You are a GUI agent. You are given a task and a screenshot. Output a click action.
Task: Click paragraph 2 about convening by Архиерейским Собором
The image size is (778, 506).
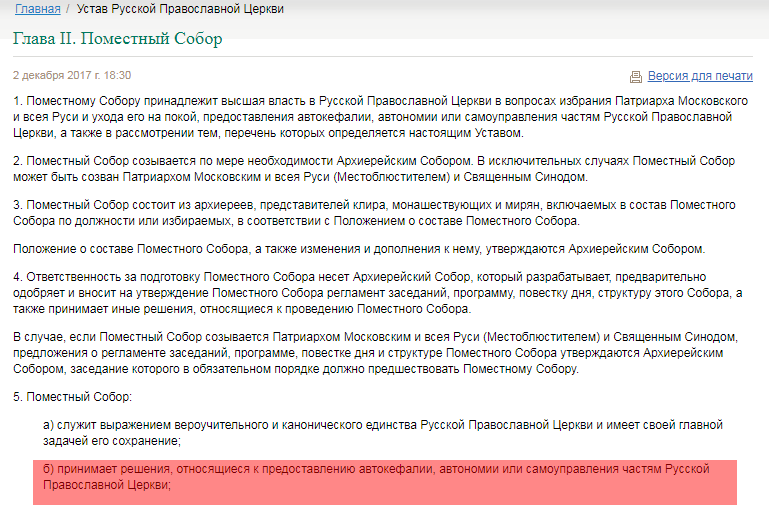pyautogui.click(x=380, y=169)
